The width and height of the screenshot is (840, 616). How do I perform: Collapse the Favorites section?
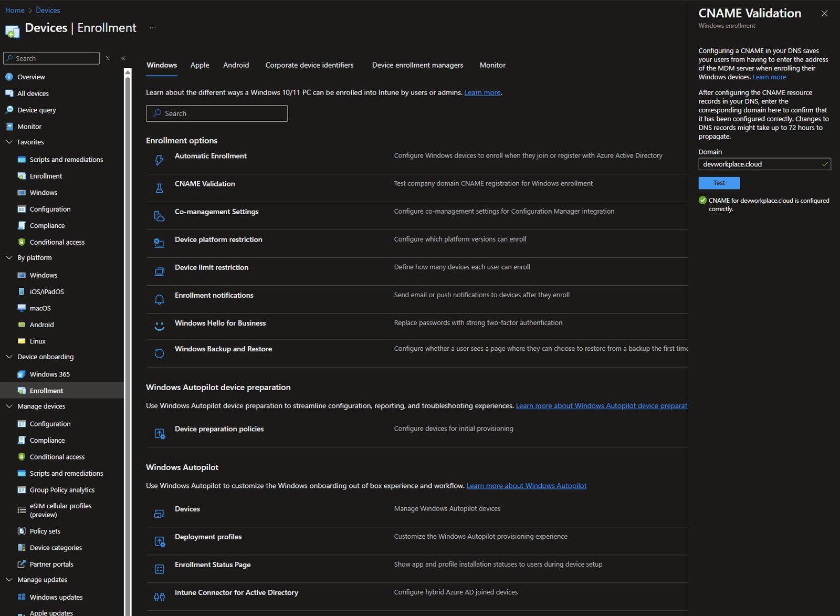pos(9,142)
